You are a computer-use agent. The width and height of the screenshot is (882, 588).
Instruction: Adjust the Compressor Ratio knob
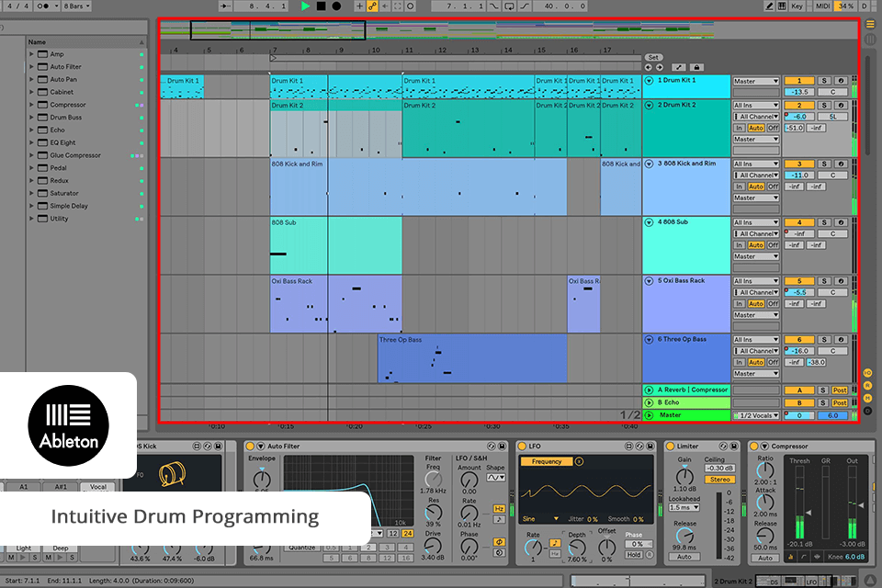click(x=765, y=470)
